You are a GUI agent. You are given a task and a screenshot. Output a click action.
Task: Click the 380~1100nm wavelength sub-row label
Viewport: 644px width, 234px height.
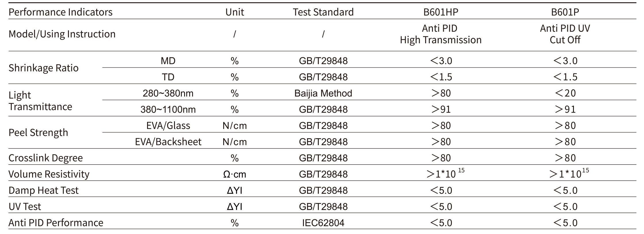168,109
